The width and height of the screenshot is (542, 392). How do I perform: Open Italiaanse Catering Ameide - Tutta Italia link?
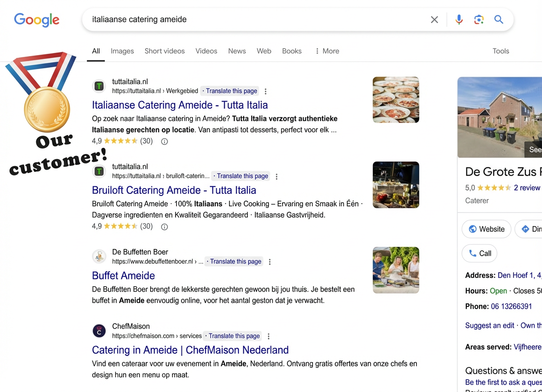coord(180,105)
